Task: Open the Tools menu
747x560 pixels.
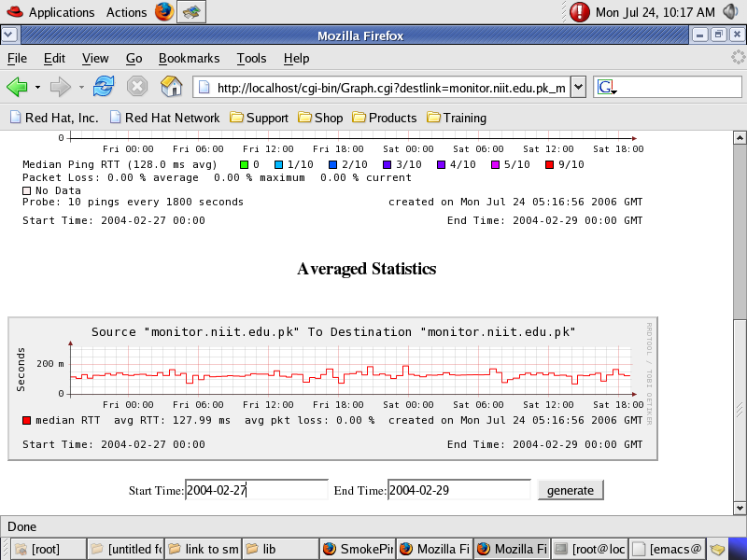Action: [251, 58]
